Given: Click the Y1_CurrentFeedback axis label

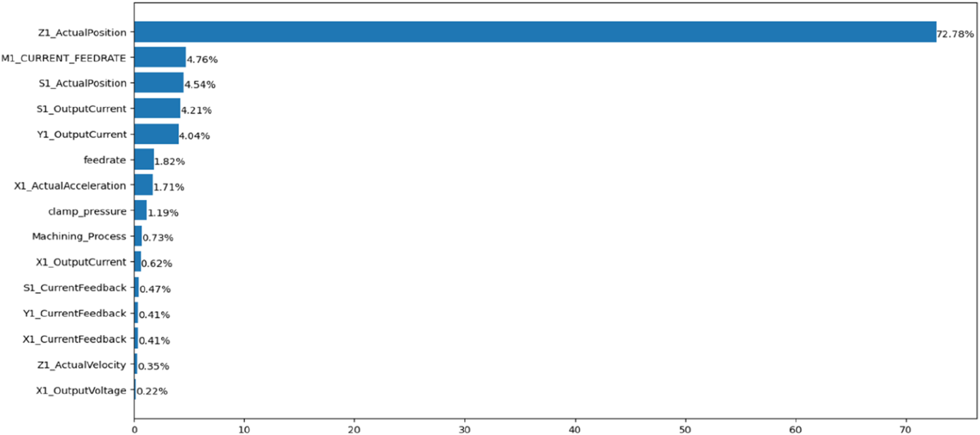Looking at the screenshot, I should click(74, 313).
